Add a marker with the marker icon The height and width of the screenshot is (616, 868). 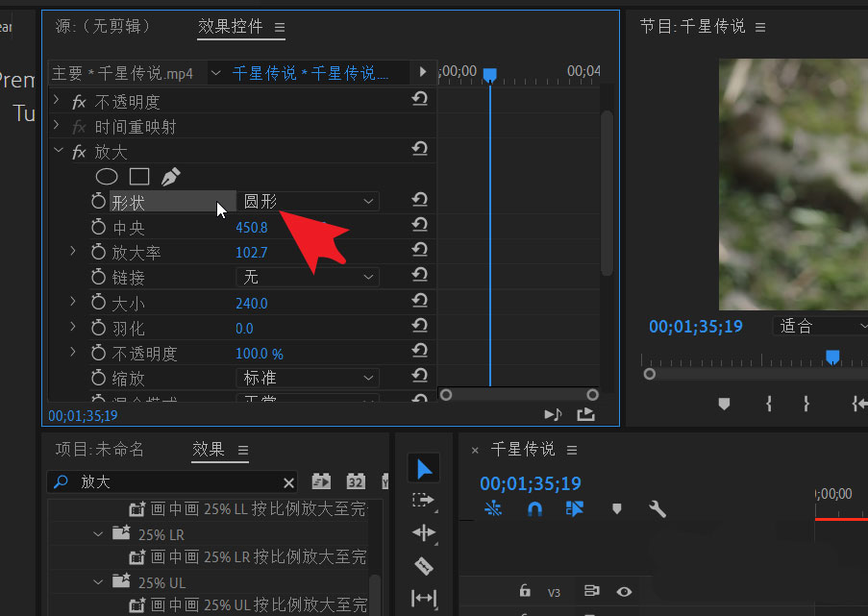point(615,509)
